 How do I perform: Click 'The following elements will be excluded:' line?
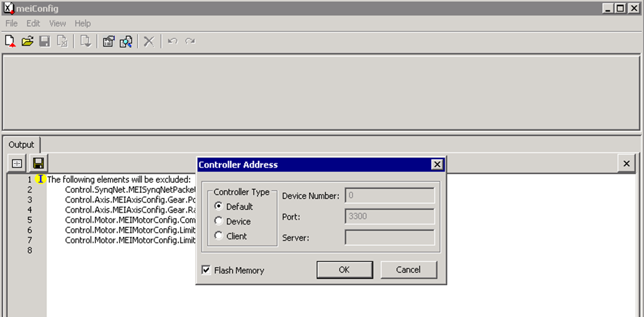click(x=119, y=180)
